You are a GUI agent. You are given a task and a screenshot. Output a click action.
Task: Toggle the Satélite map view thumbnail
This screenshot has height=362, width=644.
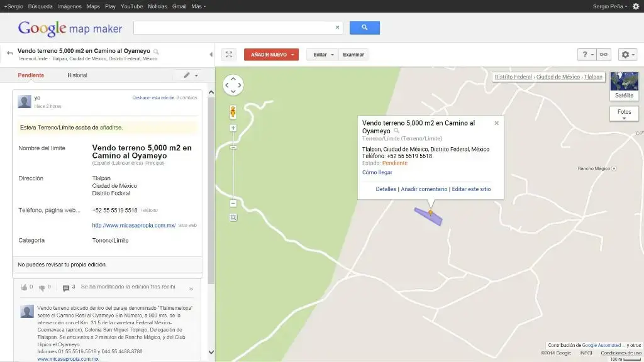(624, 85)
